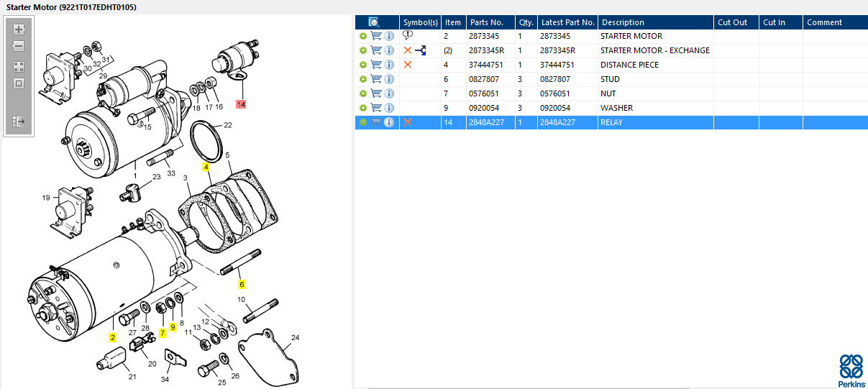Select highlighted callout 14 in diagram
Viewport: 868px width, 389px height.
click(240, 105)
